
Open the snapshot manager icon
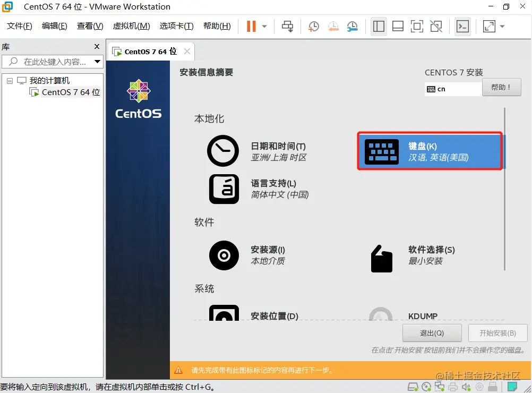pos(353,26)
